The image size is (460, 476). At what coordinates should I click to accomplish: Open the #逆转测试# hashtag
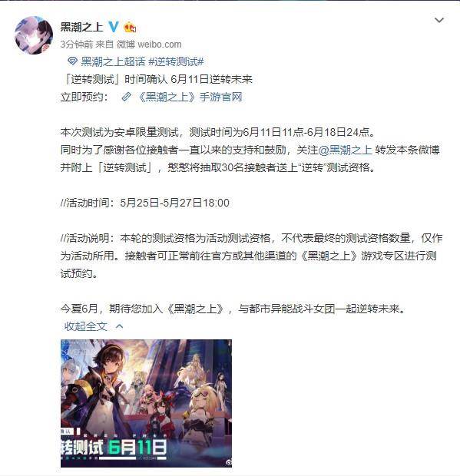[176, 61]
